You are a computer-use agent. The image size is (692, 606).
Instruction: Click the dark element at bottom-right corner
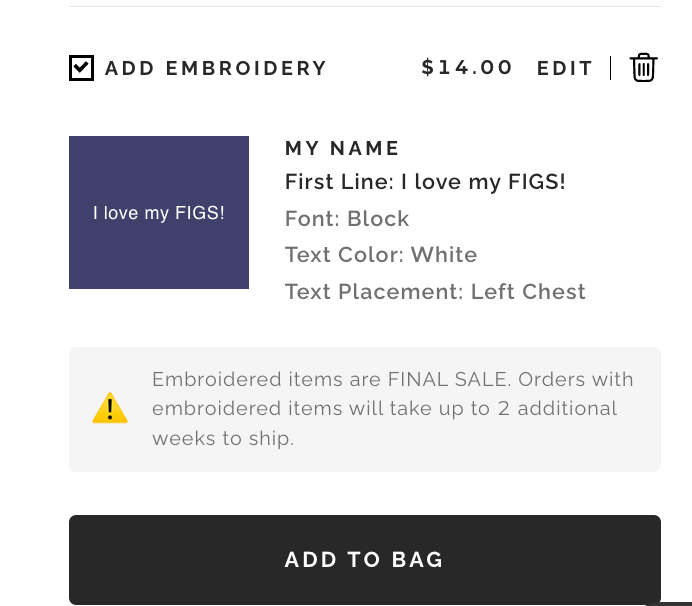coord(670,603)
